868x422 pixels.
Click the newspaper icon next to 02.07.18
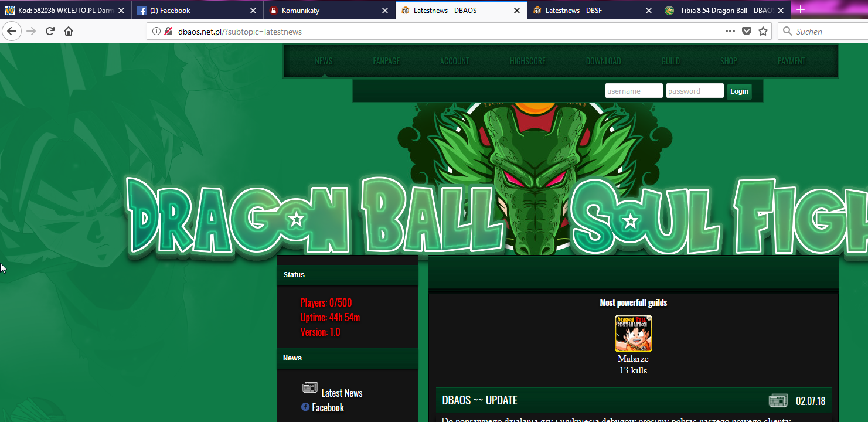[778, 400]
